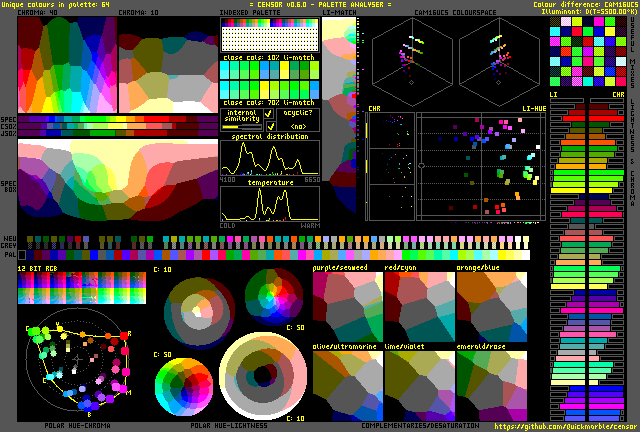Open the github.com/Quickmarble/censor link
Screen dimensions: 640x432
pyautogui.click(x=566, y=426)
